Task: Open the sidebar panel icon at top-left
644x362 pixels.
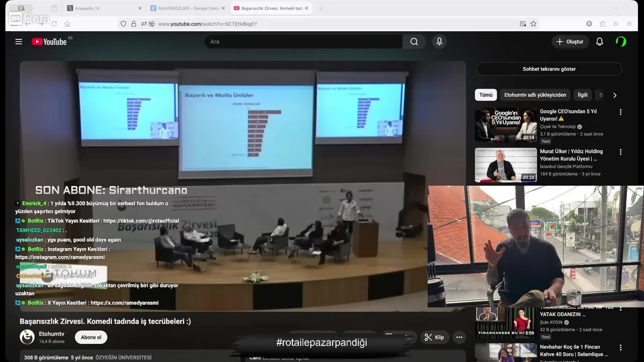Action: (x=21, y=8)
